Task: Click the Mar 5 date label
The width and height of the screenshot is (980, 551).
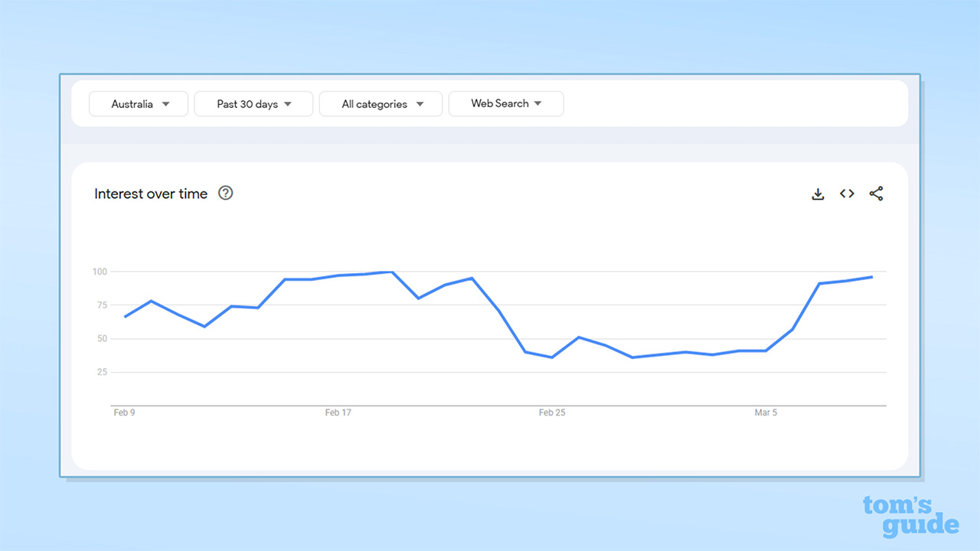Action: 766,412
